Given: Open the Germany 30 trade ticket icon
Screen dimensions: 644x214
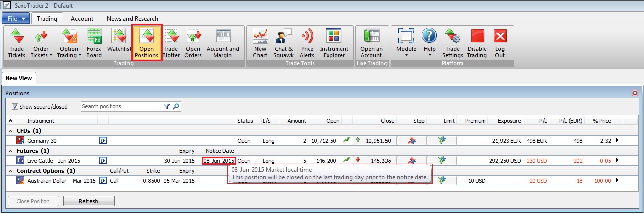Looking at the screenshot, I should coord(103,141).
